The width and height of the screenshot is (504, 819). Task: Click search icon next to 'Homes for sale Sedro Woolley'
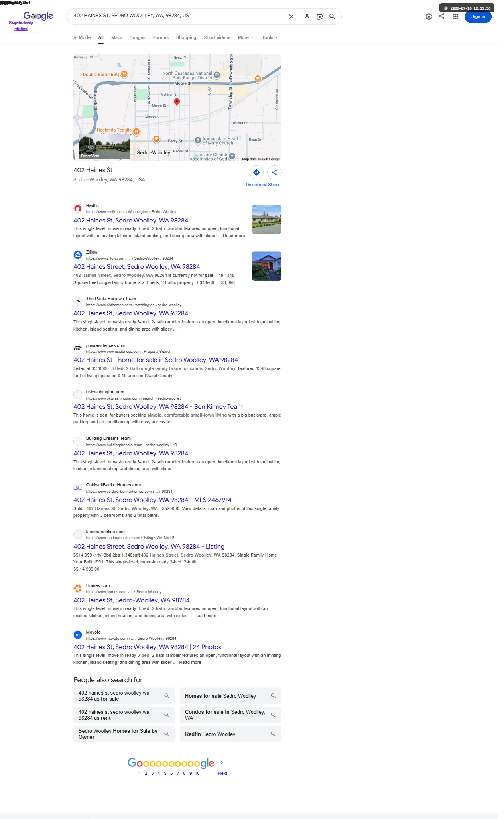click(x=273, y=696)
